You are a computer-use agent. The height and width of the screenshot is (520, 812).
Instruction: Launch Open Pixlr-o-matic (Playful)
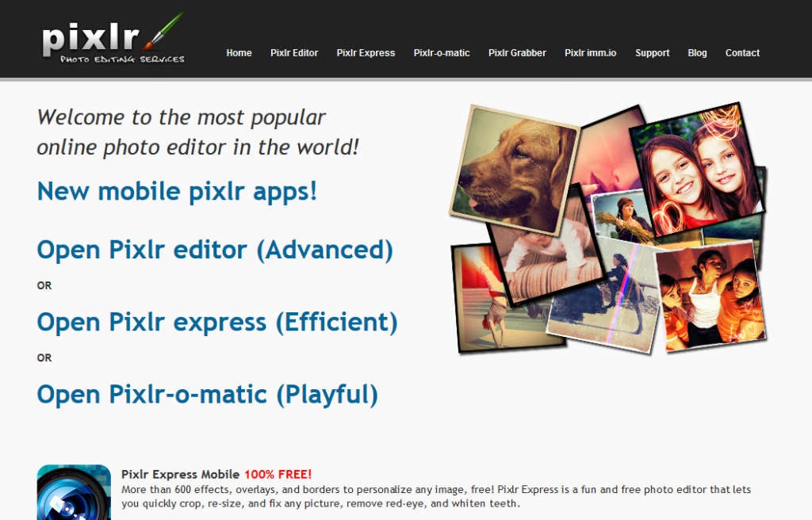[207, 394]
